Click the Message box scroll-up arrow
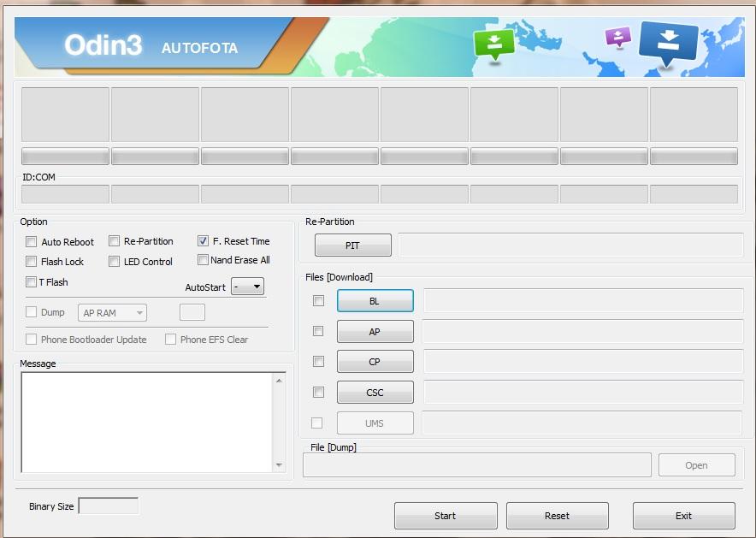The image size is (756, 538). pos(279,381)
